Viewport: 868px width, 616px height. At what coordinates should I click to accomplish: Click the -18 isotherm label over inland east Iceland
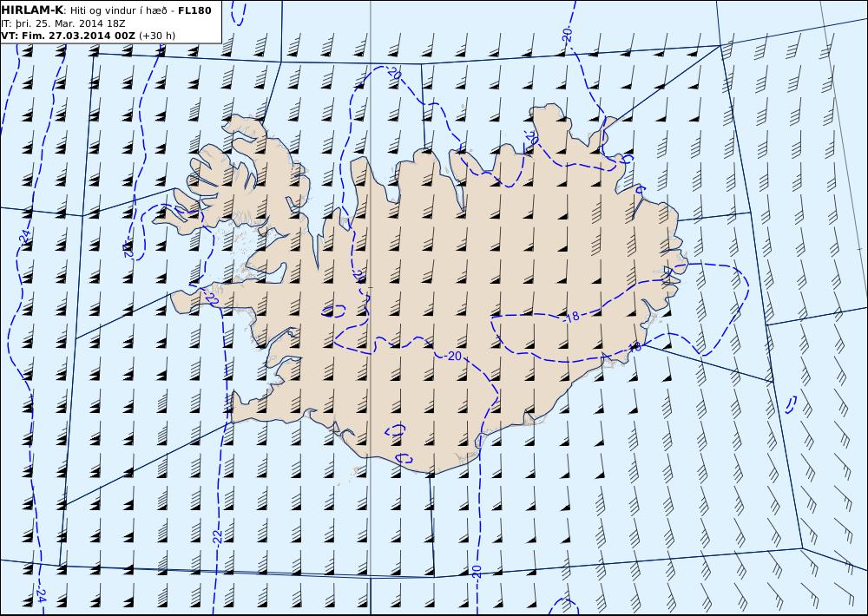[x=570, y=316]
